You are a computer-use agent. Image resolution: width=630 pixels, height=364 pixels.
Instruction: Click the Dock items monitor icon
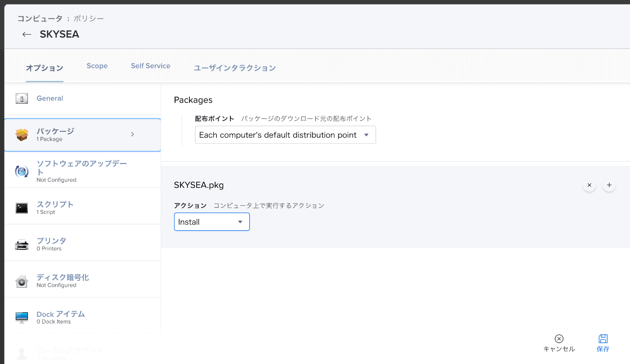22,317
